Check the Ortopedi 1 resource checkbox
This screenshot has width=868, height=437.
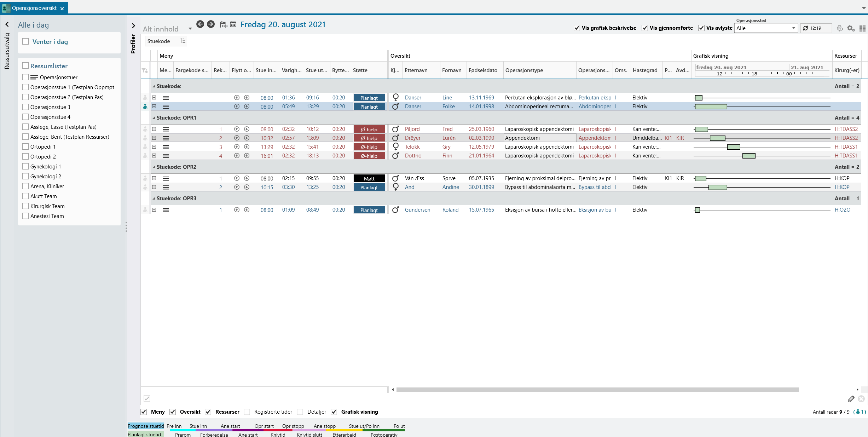[x=25, y=146]
